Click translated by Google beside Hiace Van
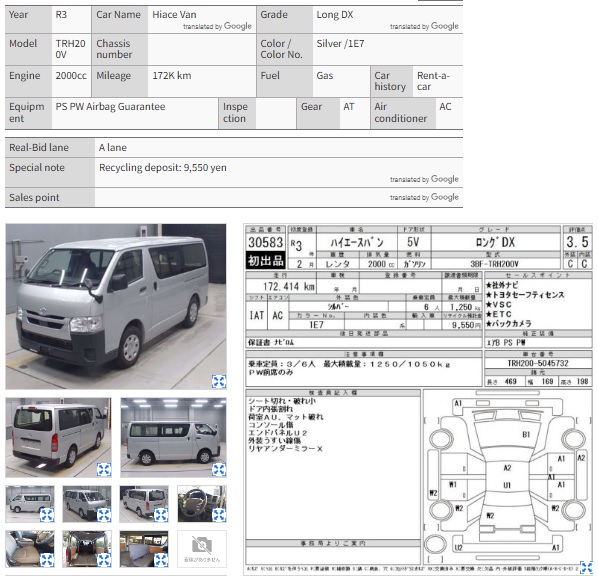 [x=217, y=26]
